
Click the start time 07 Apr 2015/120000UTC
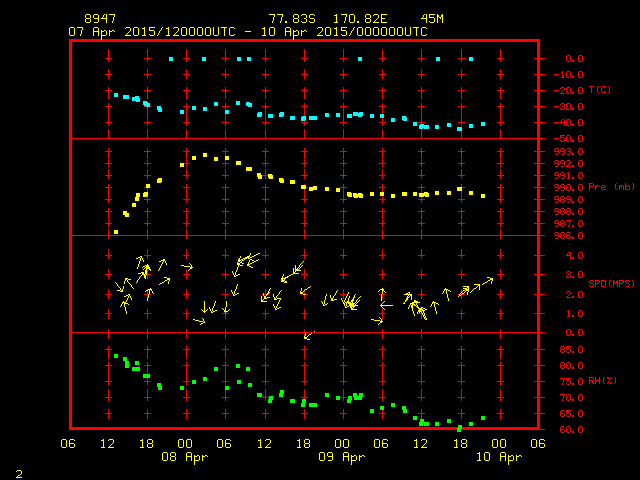(152, 32)
